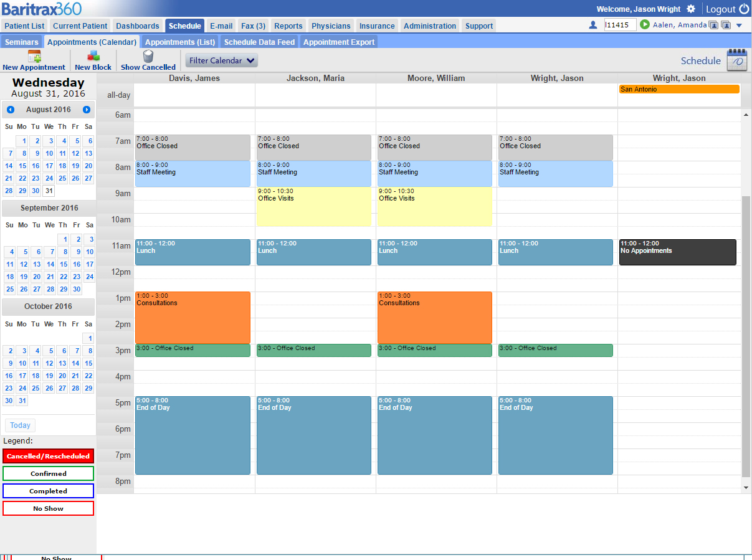Click the Show Cancelled trash icon
Image resolution: width=752 pixels, height=560 pixels.
148,56
